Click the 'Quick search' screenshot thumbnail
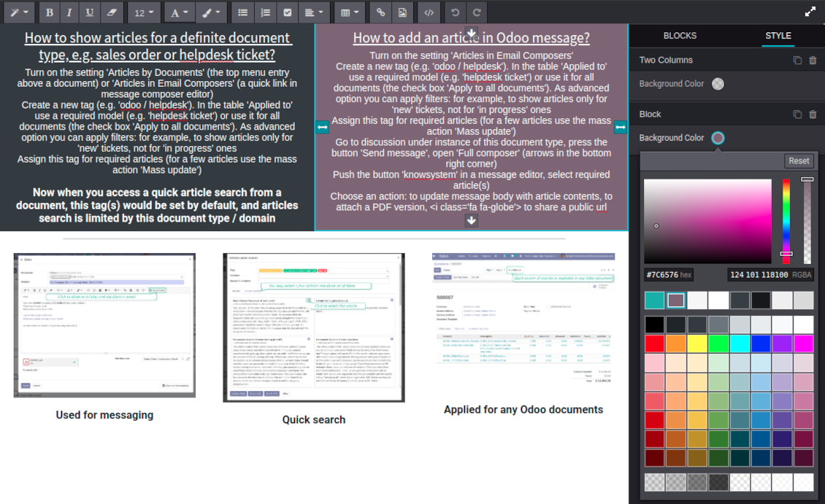Viewport: 825px width, 504px height. (314, 328)
